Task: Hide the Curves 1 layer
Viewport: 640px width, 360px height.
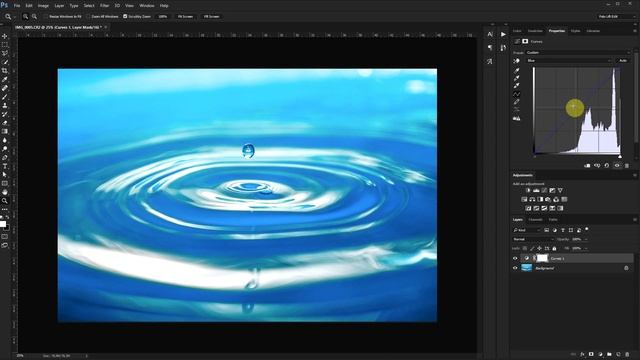Action: [515, 258]
